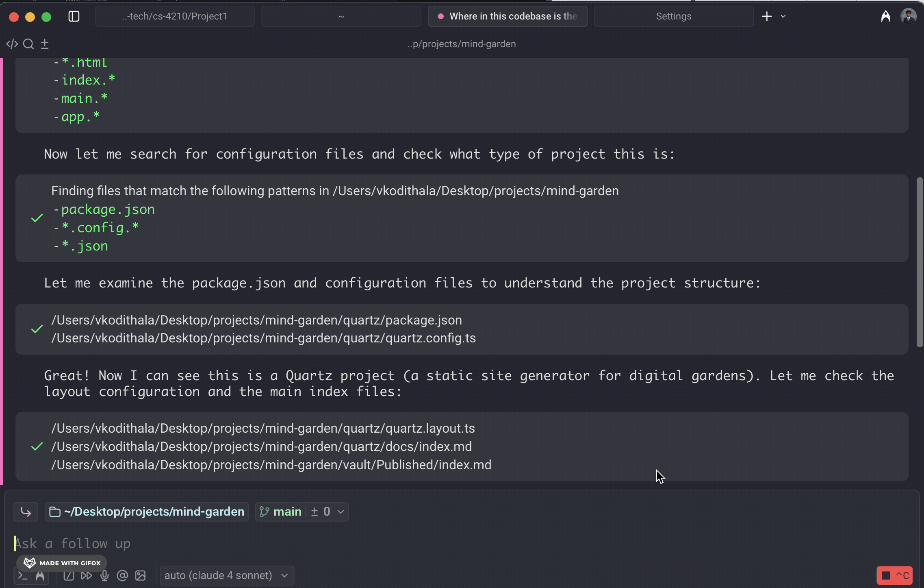Select the cs-4210/Project1 tab

175,16
